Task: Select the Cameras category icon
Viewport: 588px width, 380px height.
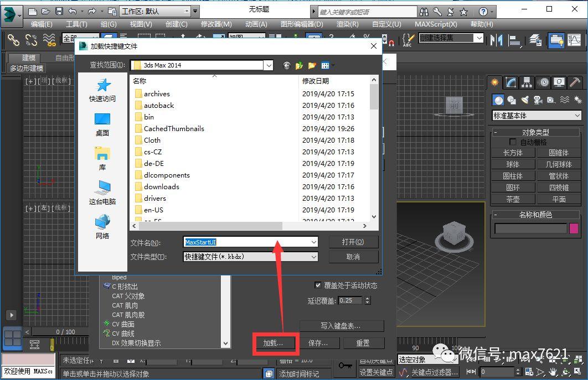Action: 538,100
